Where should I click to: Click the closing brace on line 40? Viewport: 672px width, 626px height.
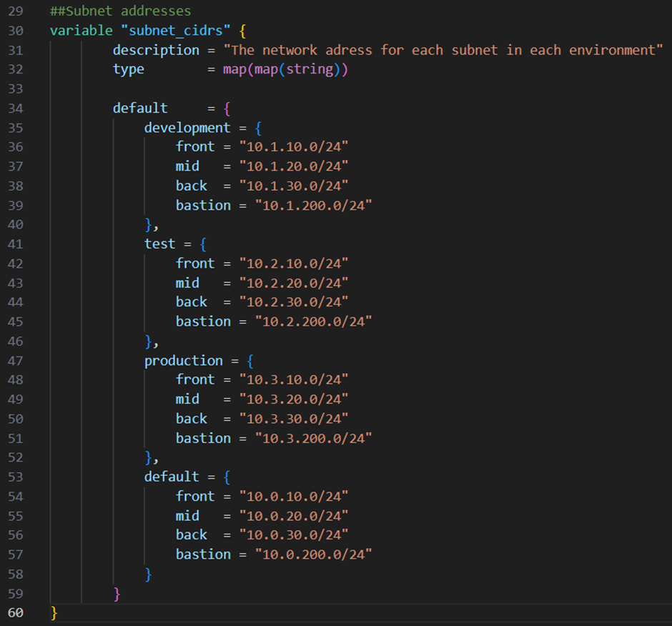click(148, 224)
